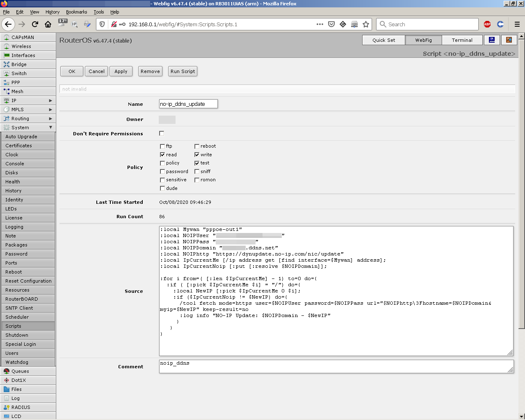
Task: Open the Bridge section in sidebar
Action: 19,64
